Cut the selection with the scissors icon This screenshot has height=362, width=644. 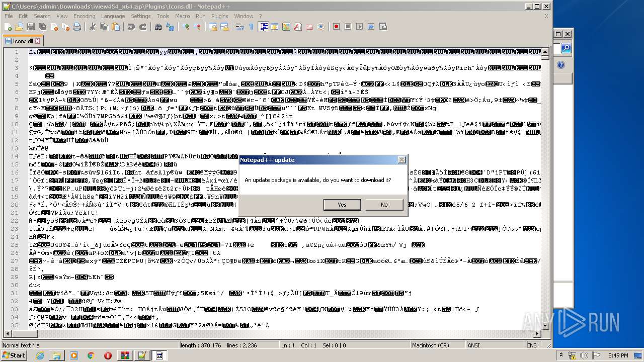click(x=93, y=27)
